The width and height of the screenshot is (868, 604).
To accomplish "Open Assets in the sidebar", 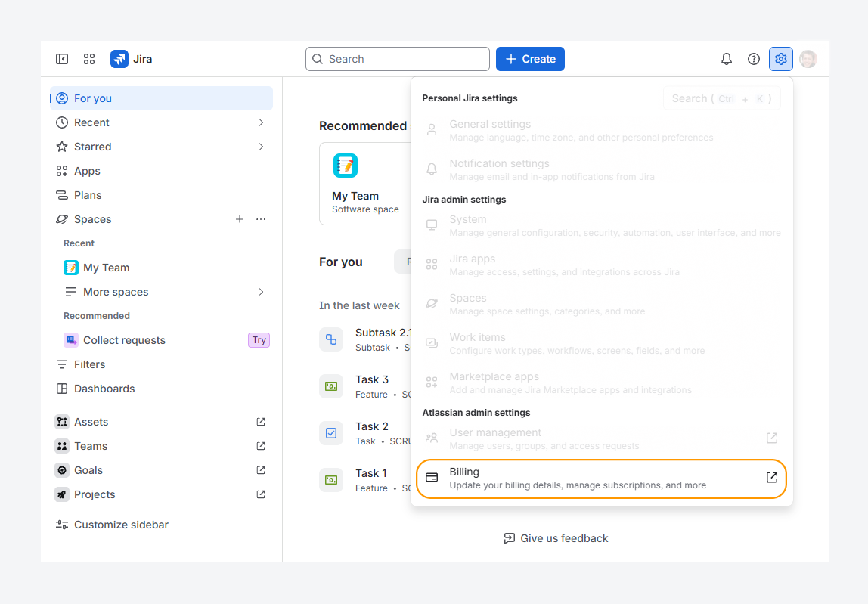I will pos(161,422).
